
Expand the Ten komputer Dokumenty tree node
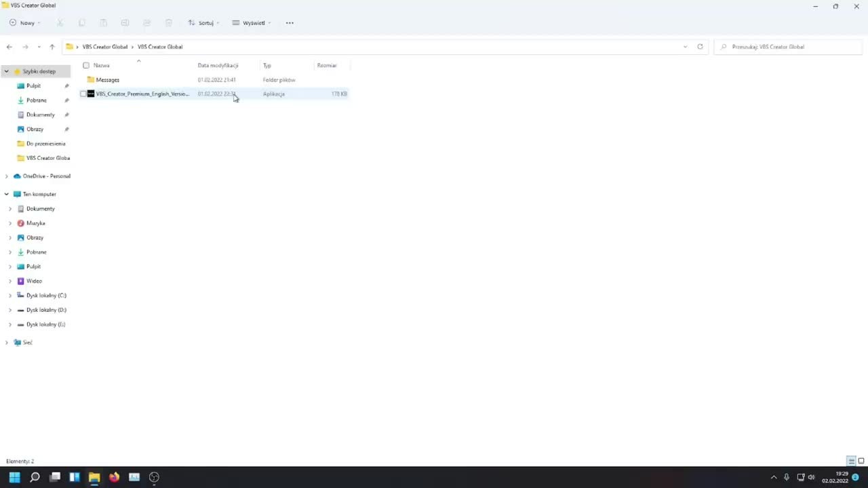[x=10, y=209]
